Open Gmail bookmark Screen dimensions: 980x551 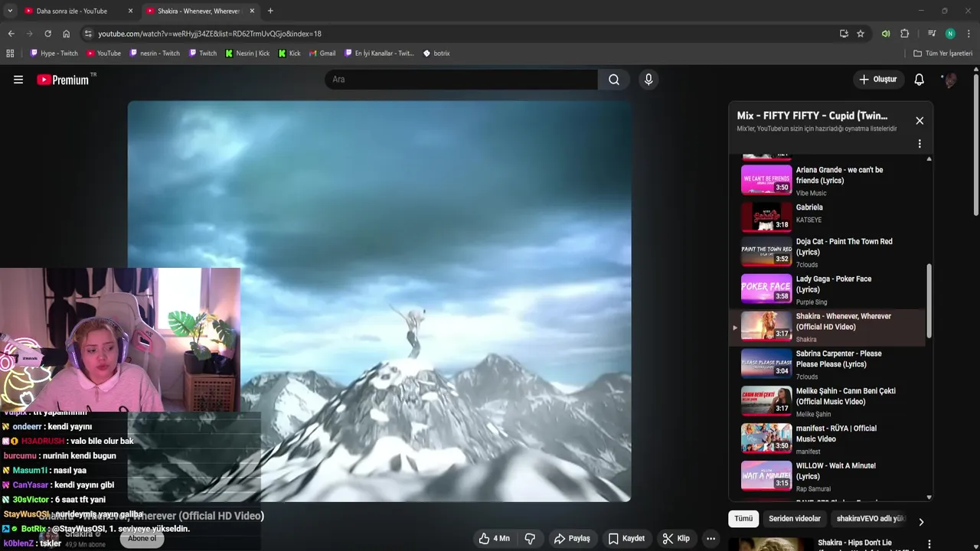point(322,54)
